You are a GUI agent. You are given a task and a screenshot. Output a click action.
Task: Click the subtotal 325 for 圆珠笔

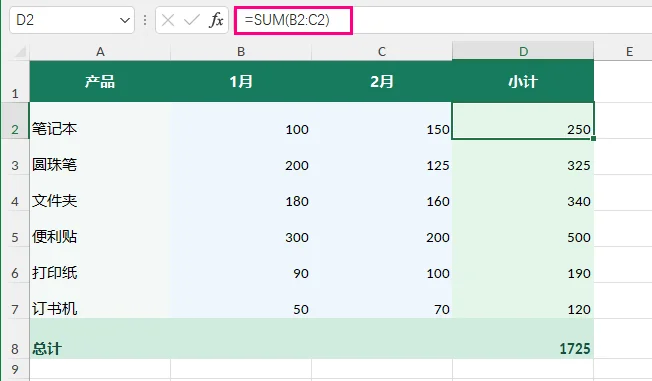point(523,157)
